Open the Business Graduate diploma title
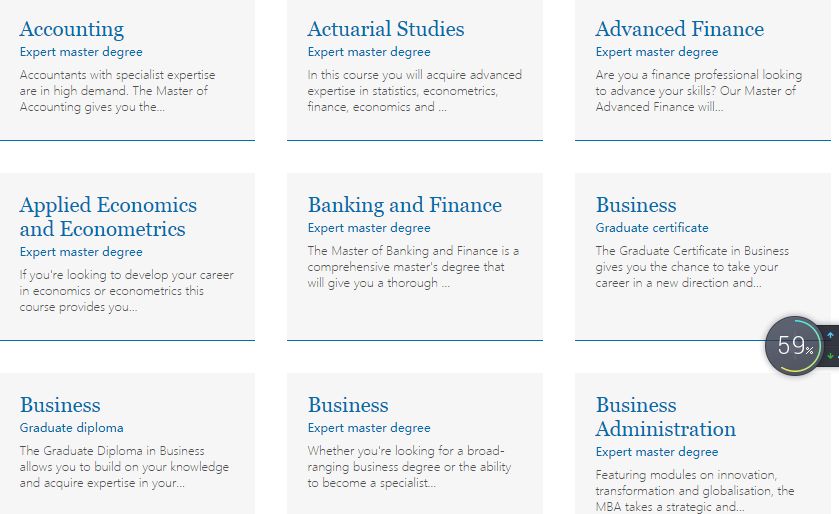This screenshot has height=514, width=839. 60,405
